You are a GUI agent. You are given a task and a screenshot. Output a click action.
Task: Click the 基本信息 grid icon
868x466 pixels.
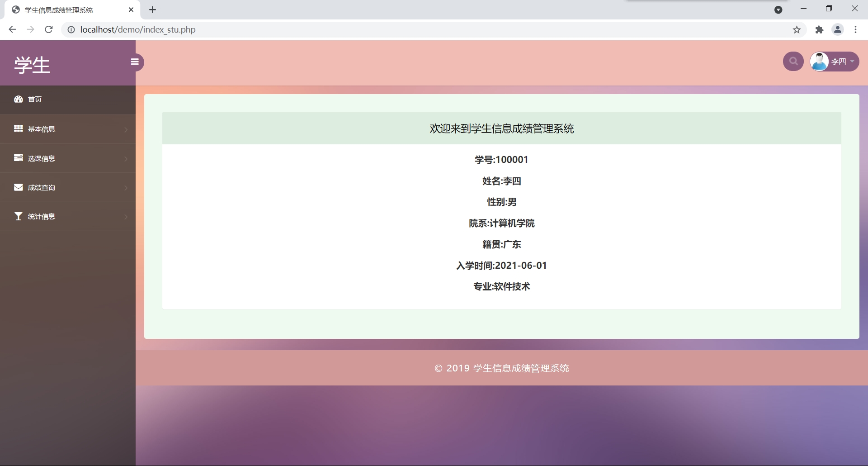click(x=18, y=129)
